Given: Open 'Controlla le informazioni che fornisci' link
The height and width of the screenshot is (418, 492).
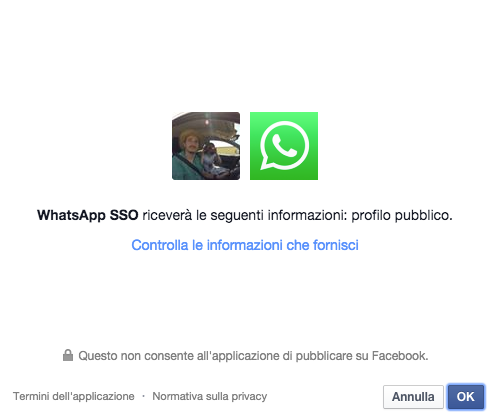Looking at the screenshot, I should [x=245, y=245].
